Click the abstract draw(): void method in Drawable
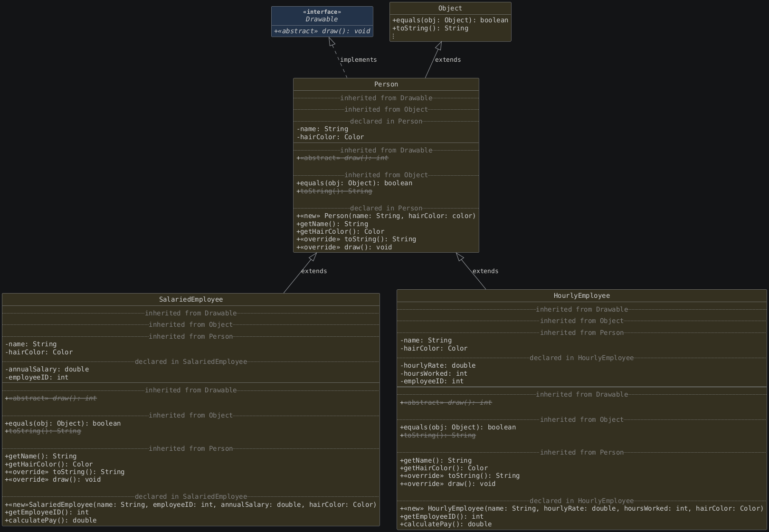The image size is (769, 532). [x=322, y=31]
